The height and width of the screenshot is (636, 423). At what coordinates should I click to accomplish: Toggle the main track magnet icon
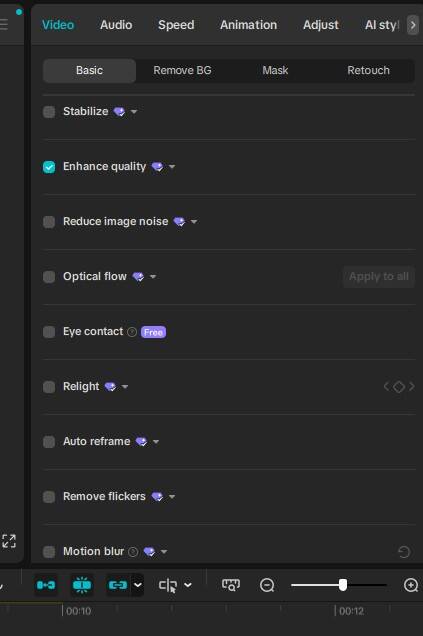(46, 585)
